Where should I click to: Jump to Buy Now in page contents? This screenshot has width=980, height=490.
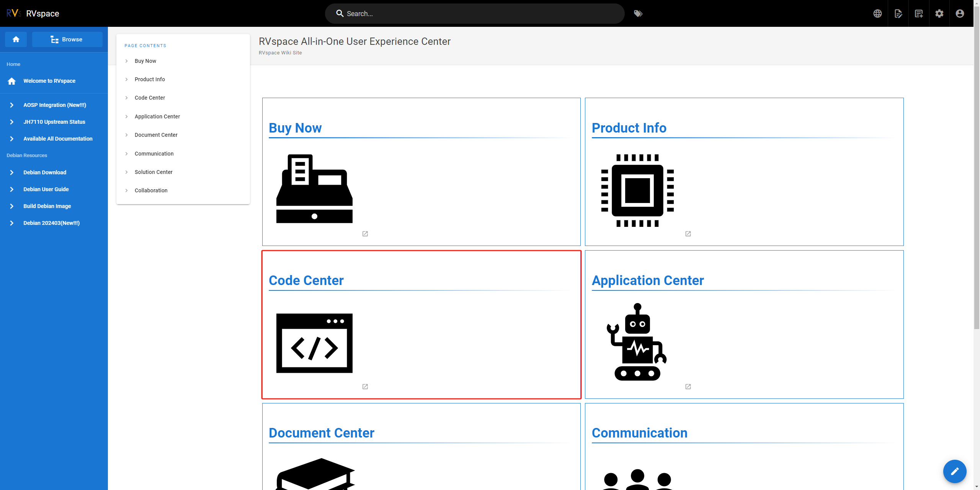pyautogui.click(x=145, y=61)
